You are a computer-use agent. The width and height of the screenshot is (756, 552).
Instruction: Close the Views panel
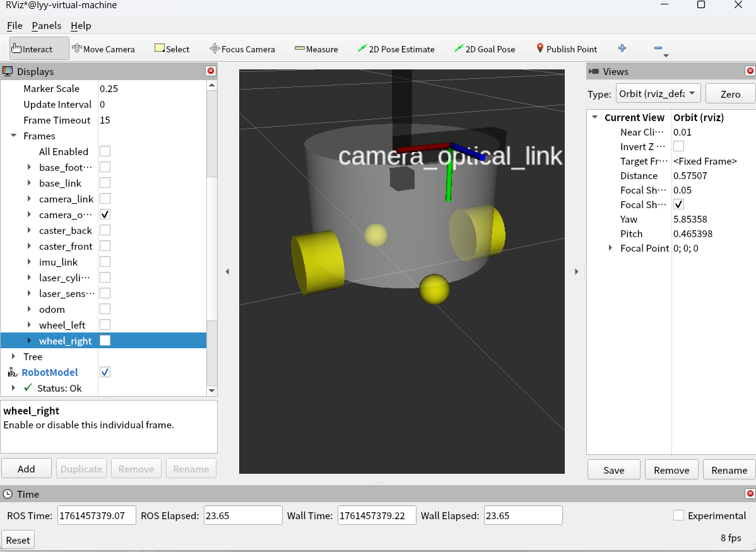(x=750, y=71)
